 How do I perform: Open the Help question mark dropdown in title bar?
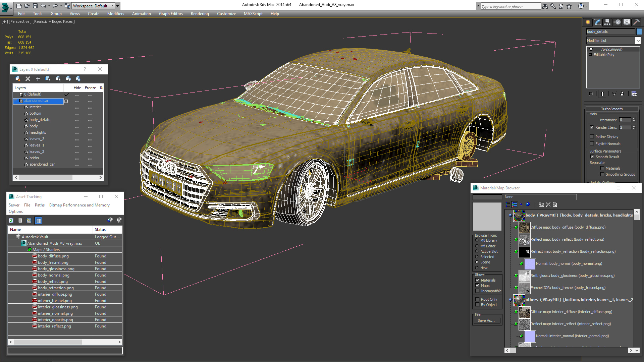point(586,6)
